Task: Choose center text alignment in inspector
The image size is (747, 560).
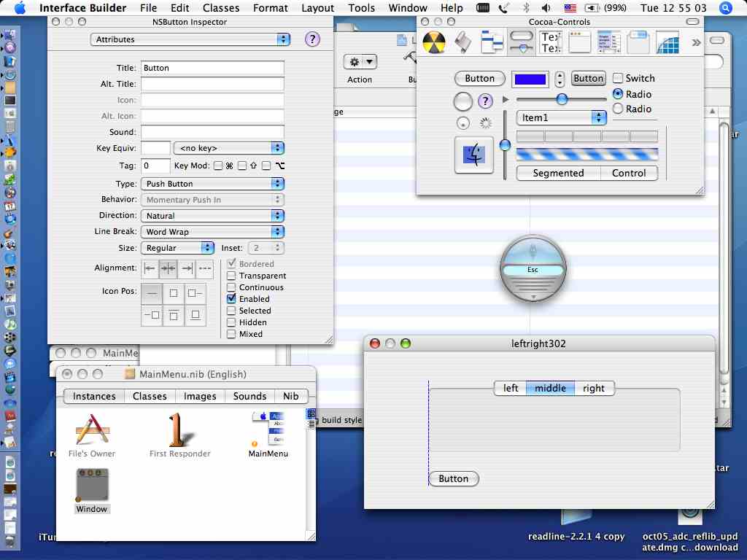Action: [169, 268]
